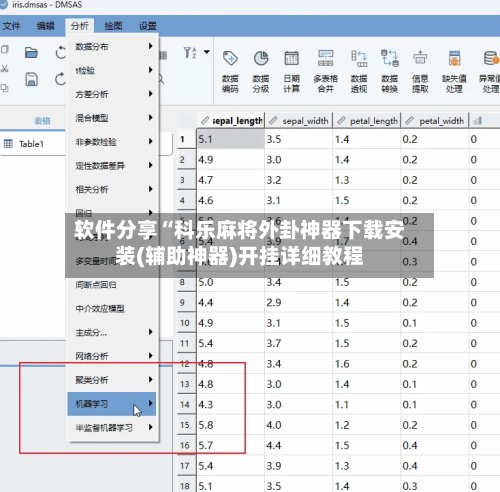Click the cut scissors icon
Screen dimensions: 500x492
click(5, 69)
